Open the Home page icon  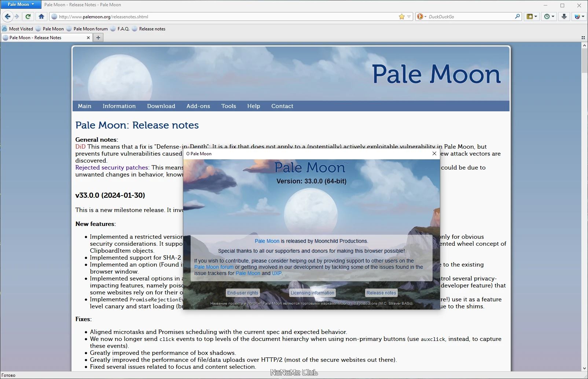41,16
